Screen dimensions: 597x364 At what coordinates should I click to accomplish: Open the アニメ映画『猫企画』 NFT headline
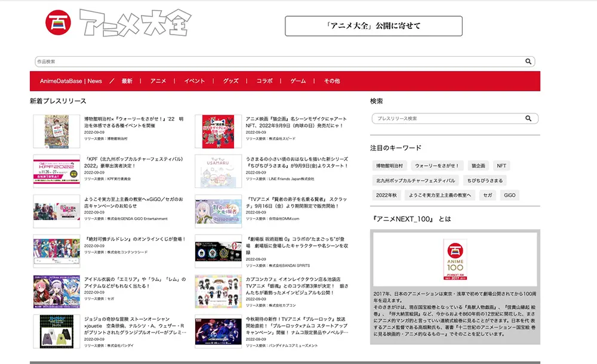tap(296, 122)
